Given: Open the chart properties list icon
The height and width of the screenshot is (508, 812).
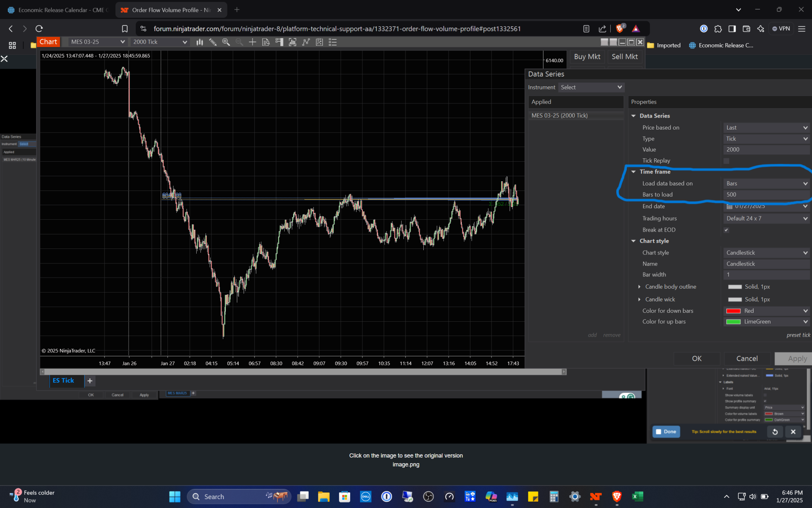Looking at the screenshot, I should coord(333,42).
